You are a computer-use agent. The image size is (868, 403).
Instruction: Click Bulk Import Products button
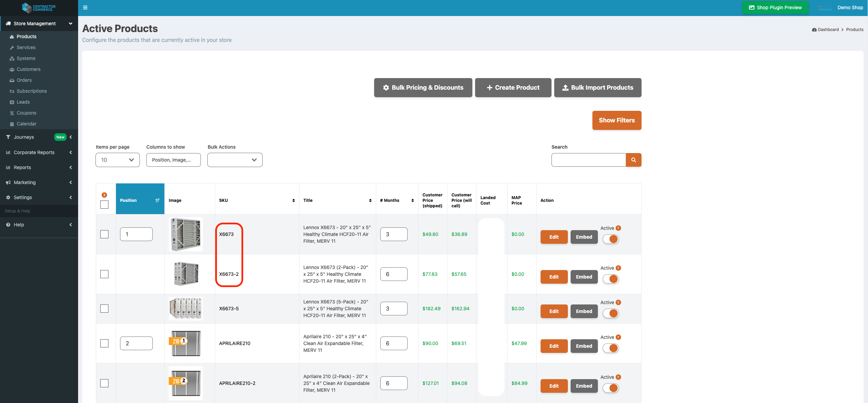coord(598,88)
